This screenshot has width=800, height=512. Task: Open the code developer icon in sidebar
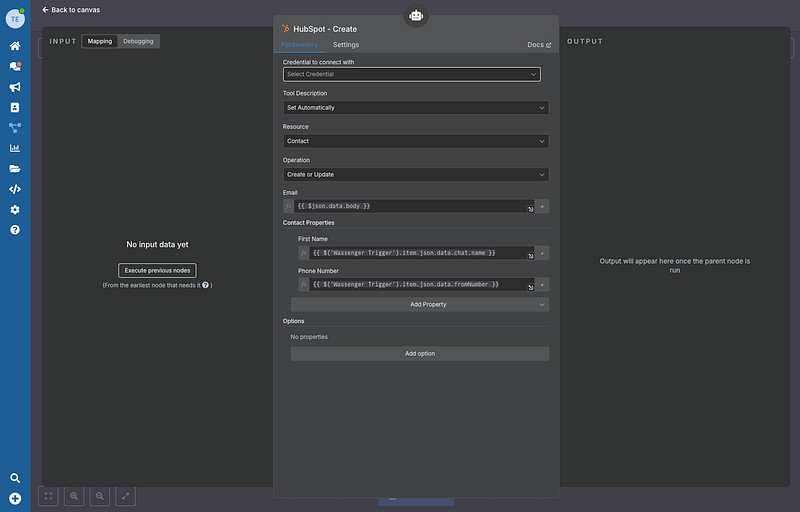15,189
